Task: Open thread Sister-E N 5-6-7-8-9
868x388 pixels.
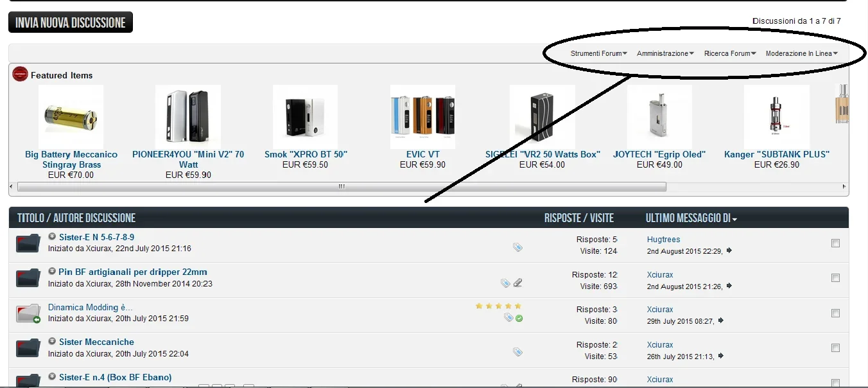Action: click(96, 237)
